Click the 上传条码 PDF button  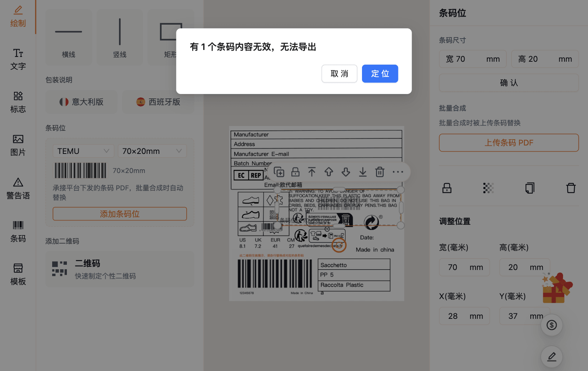(x=509, y=143)
